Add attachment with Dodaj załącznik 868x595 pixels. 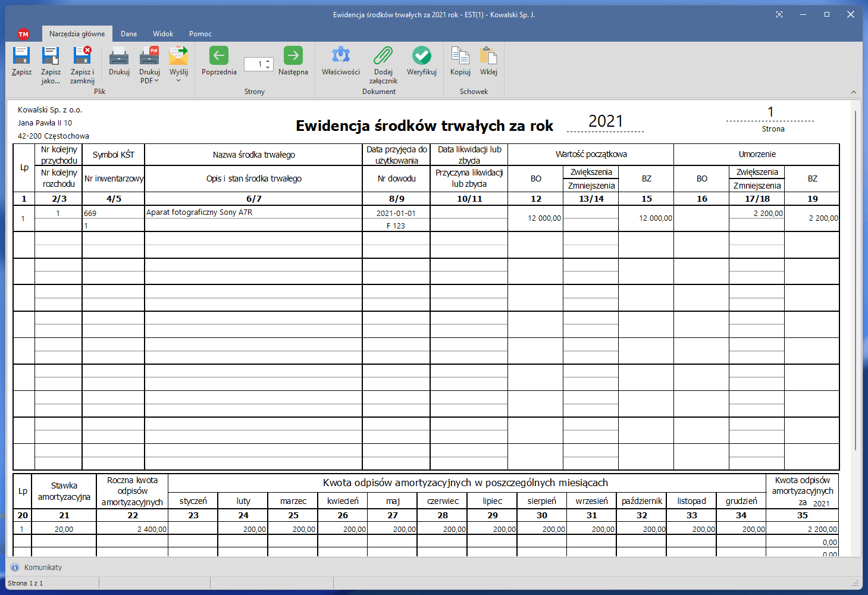(x=383, y=57)
